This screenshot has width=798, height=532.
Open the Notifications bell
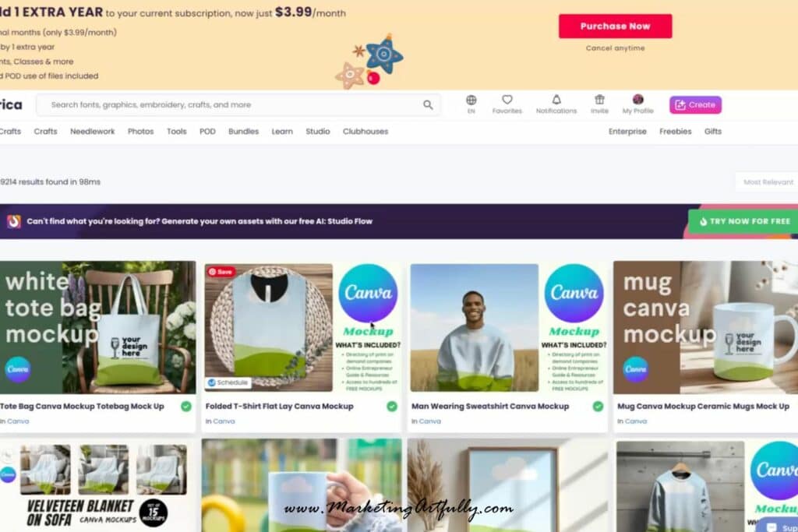click(556, 99)
